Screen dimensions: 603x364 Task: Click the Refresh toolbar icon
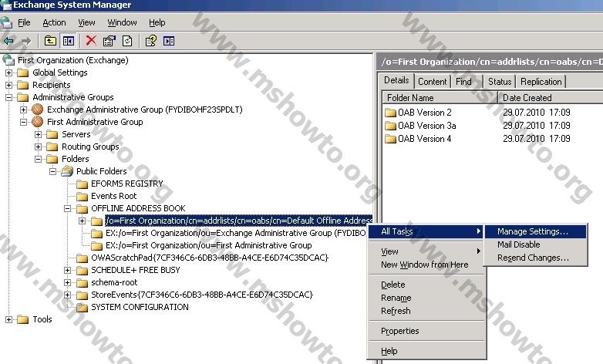127,41
